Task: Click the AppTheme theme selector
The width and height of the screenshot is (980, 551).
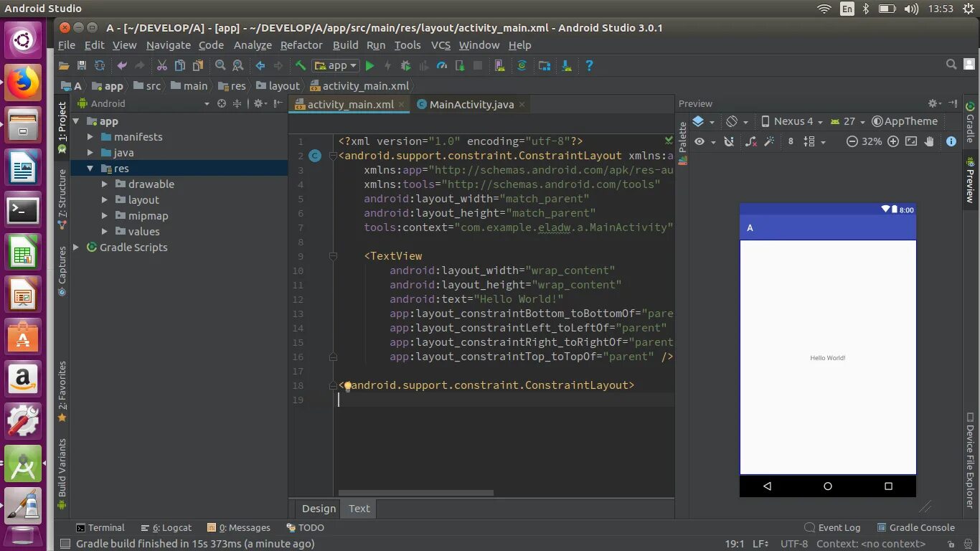Action: 905,121
